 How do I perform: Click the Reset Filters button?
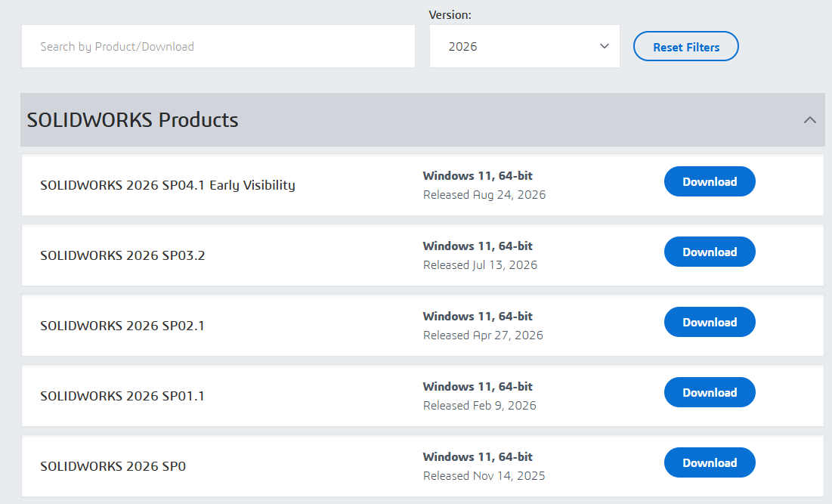click(x=685, y=46)
